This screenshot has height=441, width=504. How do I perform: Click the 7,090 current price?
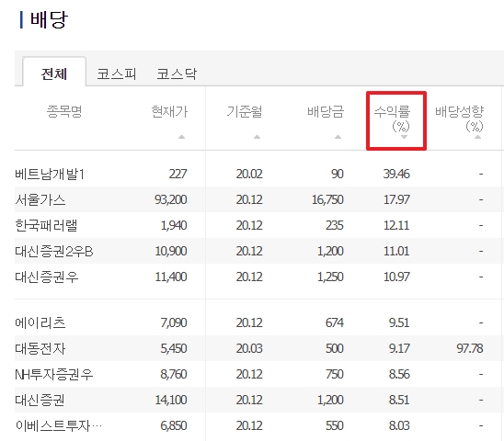click(174, 322)
